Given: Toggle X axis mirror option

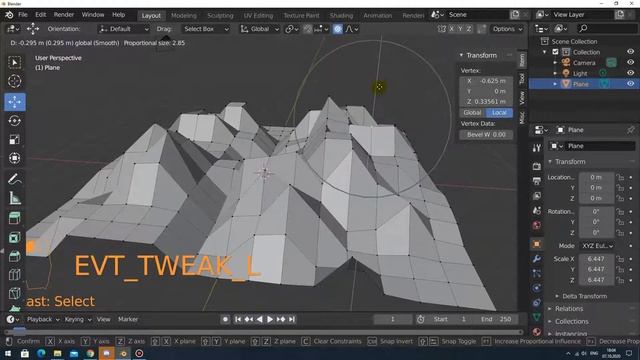Looking at the screenshot, I should click(x=451, y=29).
